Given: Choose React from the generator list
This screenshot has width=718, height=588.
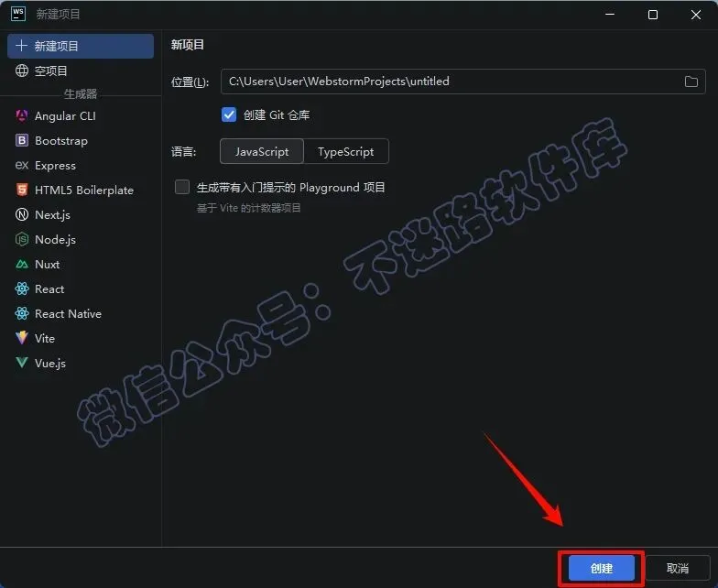Looking at the screenshot, I should 81,289.
